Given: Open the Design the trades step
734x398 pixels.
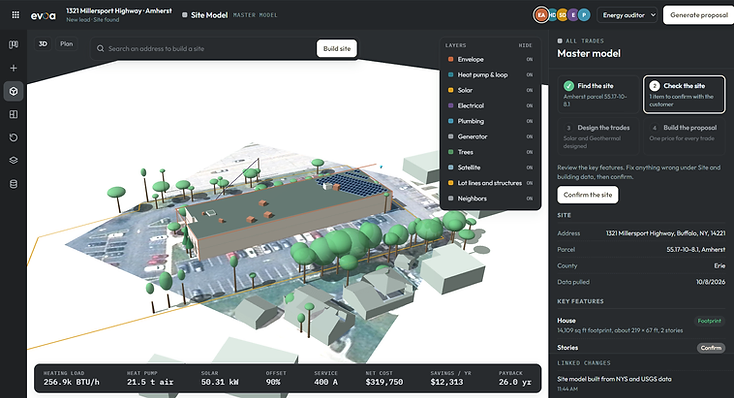Looking at the screenshot, I should tap(598, 136).
